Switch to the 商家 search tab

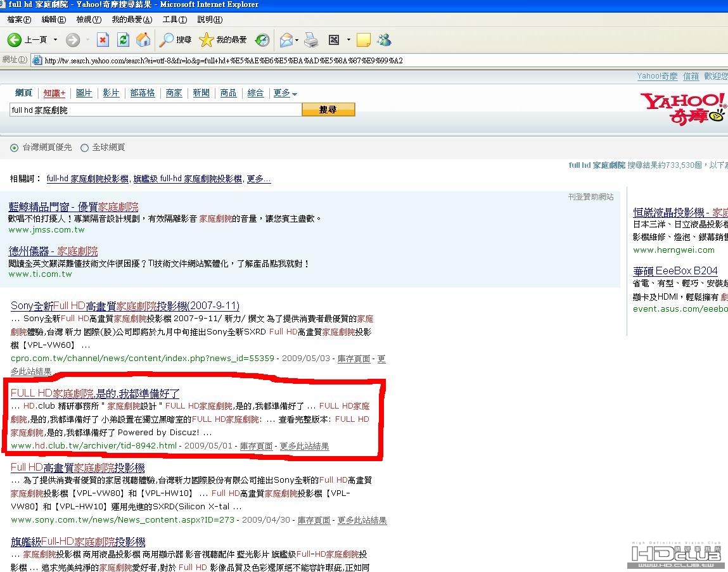point(174,93)
